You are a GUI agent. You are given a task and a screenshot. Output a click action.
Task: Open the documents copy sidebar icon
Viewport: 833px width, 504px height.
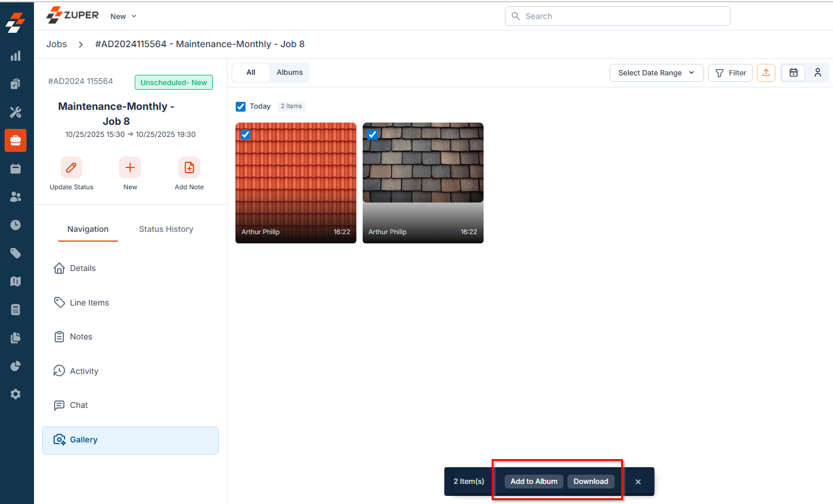(16, 338)
